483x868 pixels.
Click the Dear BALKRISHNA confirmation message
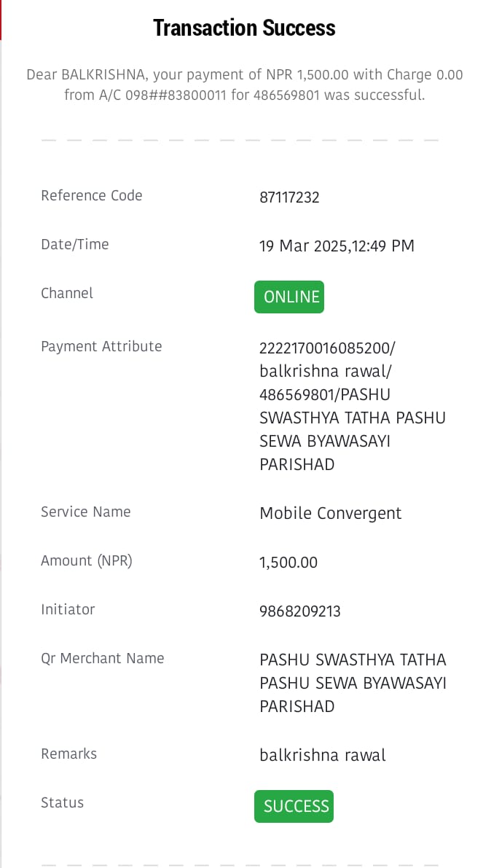point(245,85)
